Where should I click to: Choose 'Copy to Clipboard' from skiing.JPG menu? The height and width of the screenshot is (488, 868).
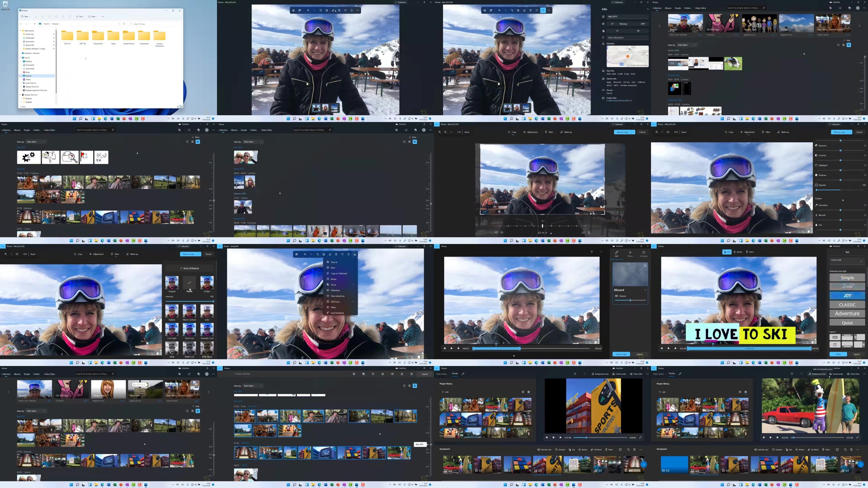coord(340,274)
